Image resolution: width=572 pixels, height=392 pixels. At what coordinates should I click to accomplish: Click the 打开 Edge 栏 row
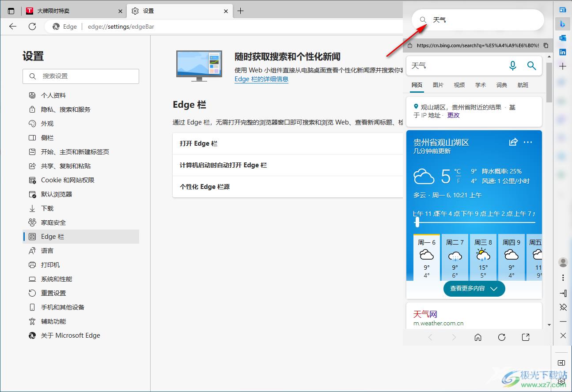[x=288, y=143]
